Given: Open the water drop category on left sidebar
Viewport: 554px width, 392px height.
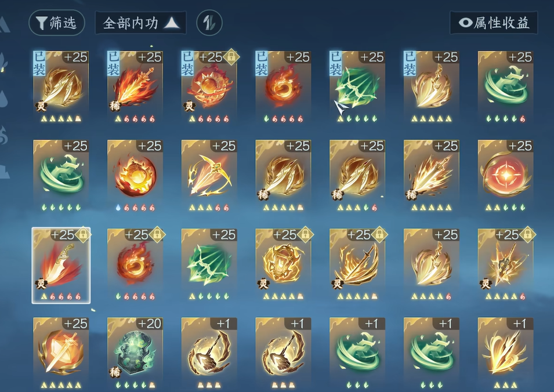Looking at the screenshot, I should coord(3,98).
